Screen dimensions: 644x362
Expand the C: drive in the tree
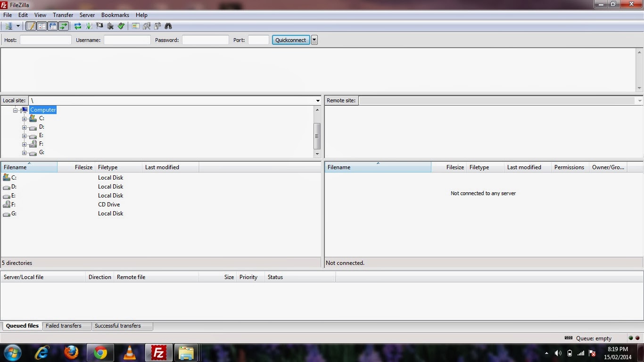[x=24, y=119]
